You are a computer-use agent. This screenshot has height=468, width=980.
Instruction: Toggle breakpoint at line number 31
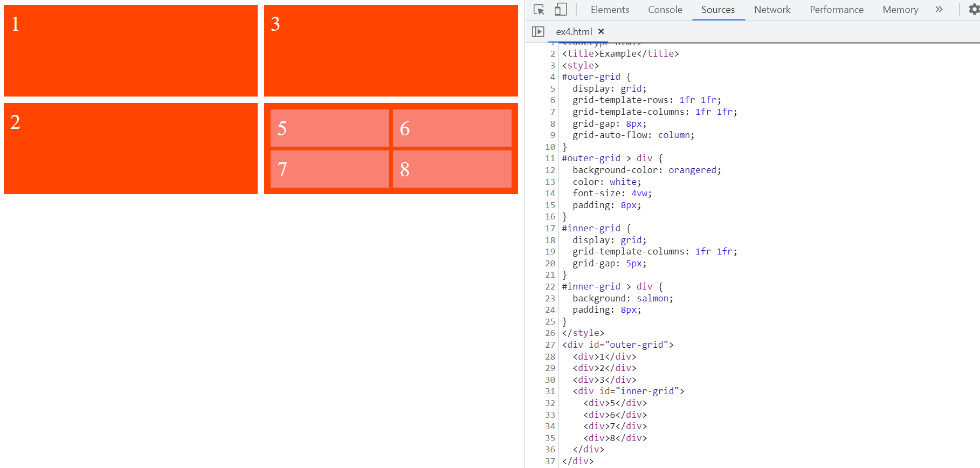[x=549, y=391]
